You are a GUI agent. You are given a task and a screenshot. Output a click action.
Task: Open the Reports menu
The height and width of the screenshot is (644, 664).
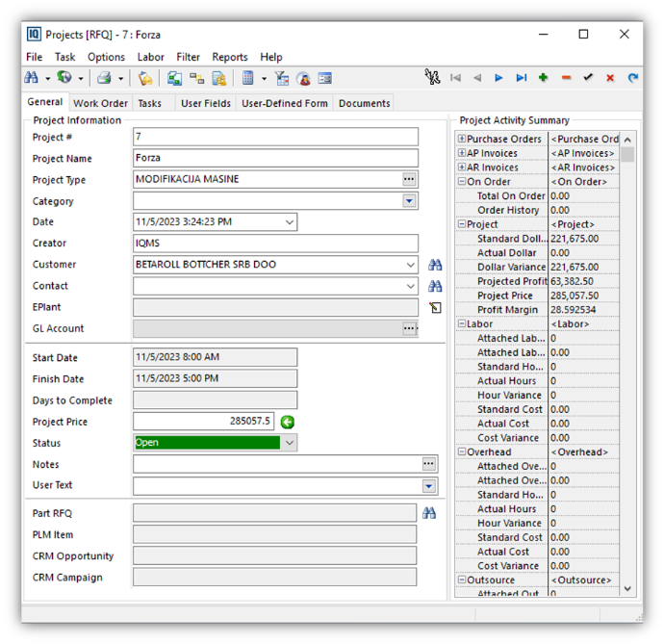click(230, 57)
